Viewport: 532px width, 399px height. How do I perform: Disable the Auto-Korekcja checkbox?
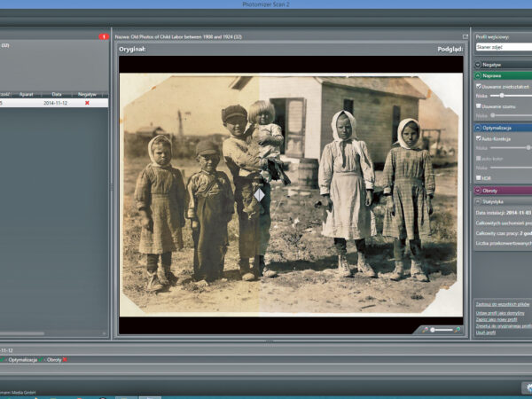(x=479, y=138)
